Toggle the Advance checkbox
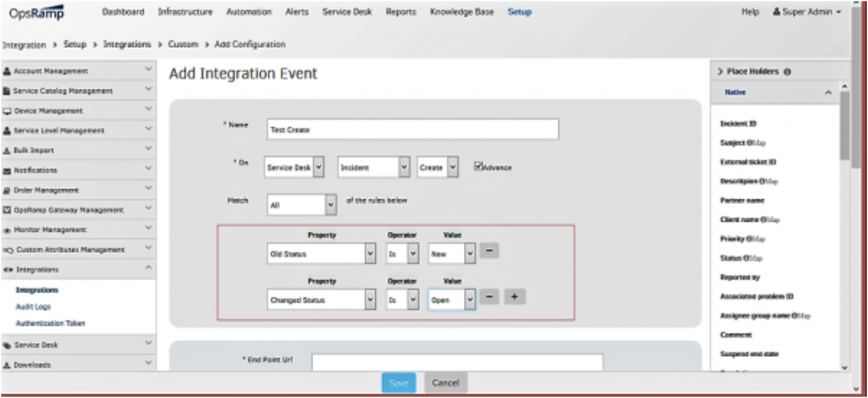This screenshot has width=868, height=398. (x=478, y=166)
